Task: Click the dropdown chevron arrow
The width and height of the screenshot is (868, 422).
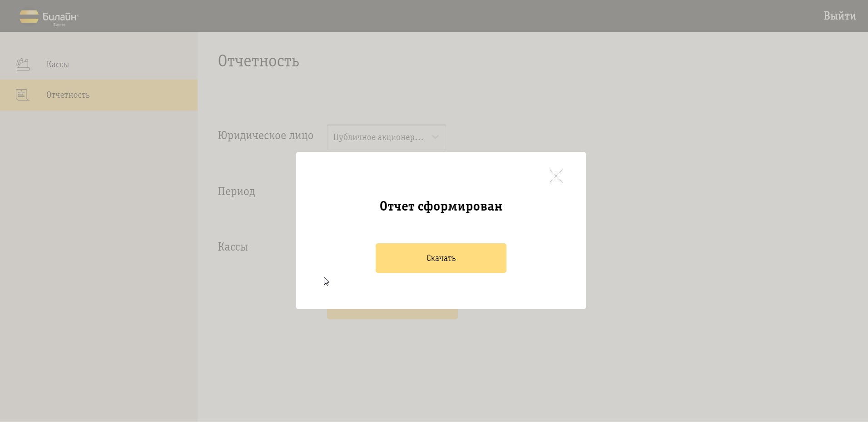Action: pyautogui.click(x=435, y=137)
